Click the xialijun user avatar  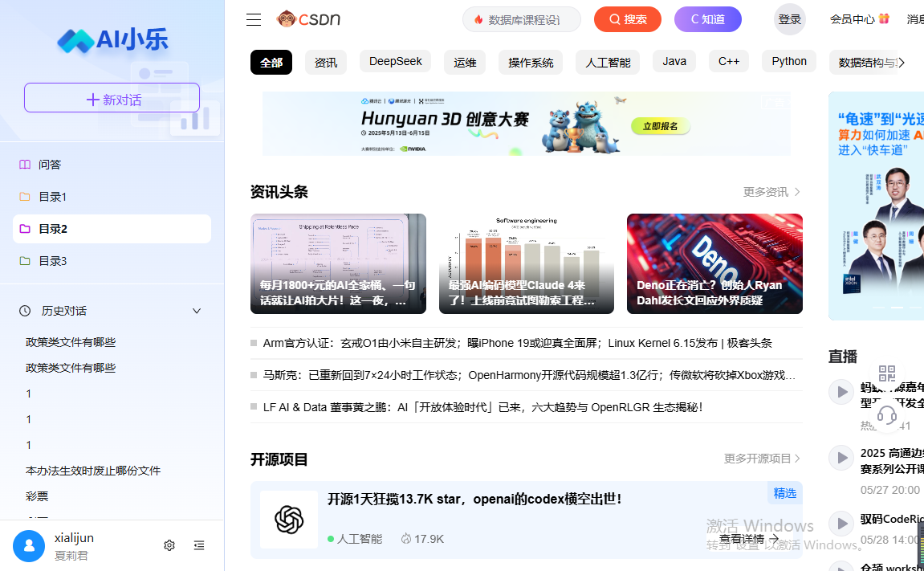tap(29, 546)
